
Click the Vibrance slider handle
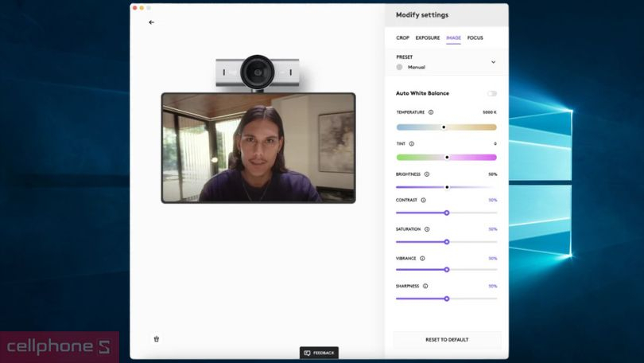[x=447, y=270]
